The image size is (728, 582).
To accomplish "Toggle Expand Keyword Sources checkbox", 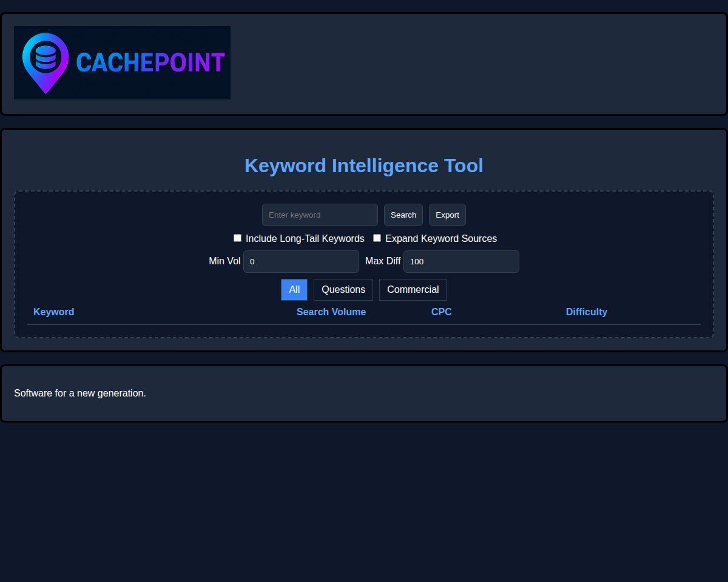I will [x=377, y=238].
